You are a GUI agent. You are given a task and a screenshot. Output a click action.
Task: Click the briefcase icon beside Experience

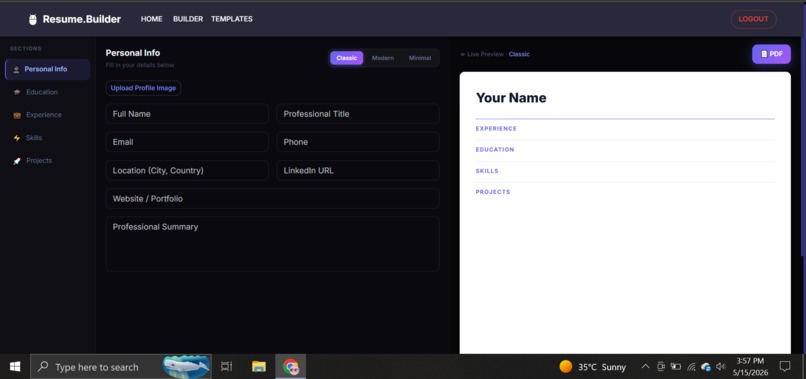17,115
